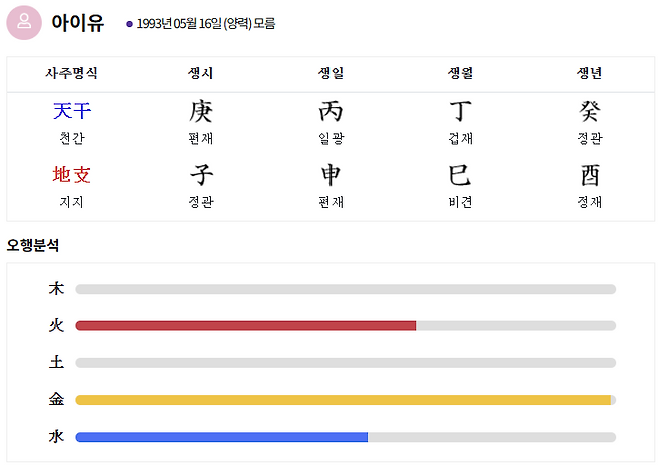Click the 申 day branch character

[330, 175]
